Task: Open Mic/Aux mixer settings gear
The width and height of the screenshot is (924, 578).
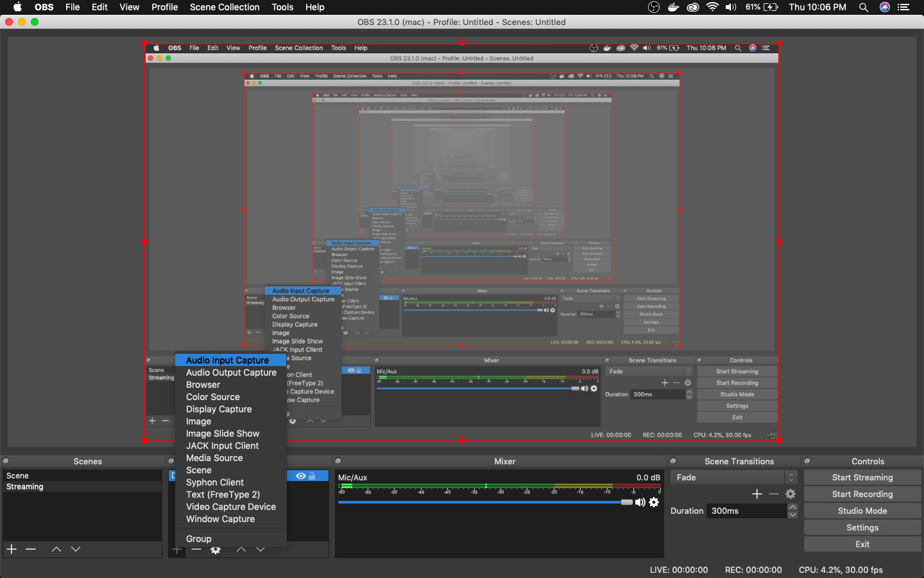Action: 654,502
